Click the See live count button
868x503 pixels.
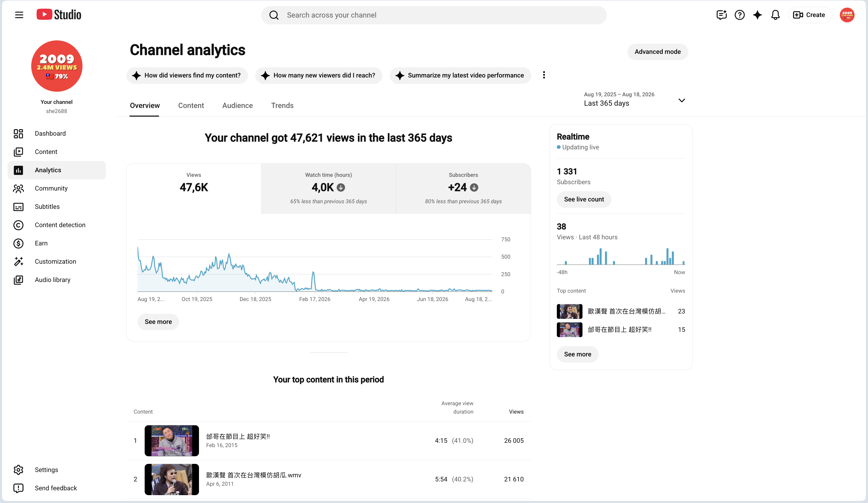tap(584, 199)
